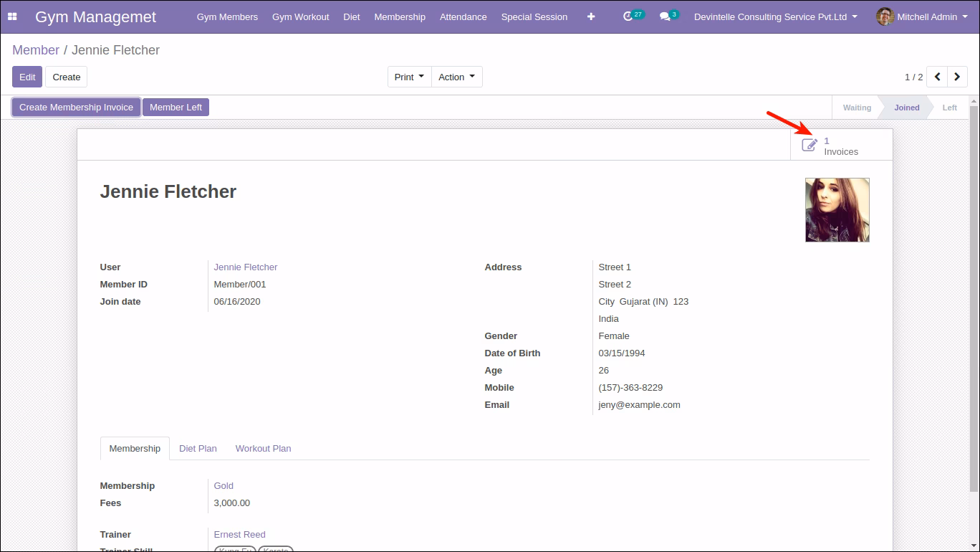This screenshot has width=980, height=552.
Task: Switch to the Diet Plan tab
Action: pos(198,448)
